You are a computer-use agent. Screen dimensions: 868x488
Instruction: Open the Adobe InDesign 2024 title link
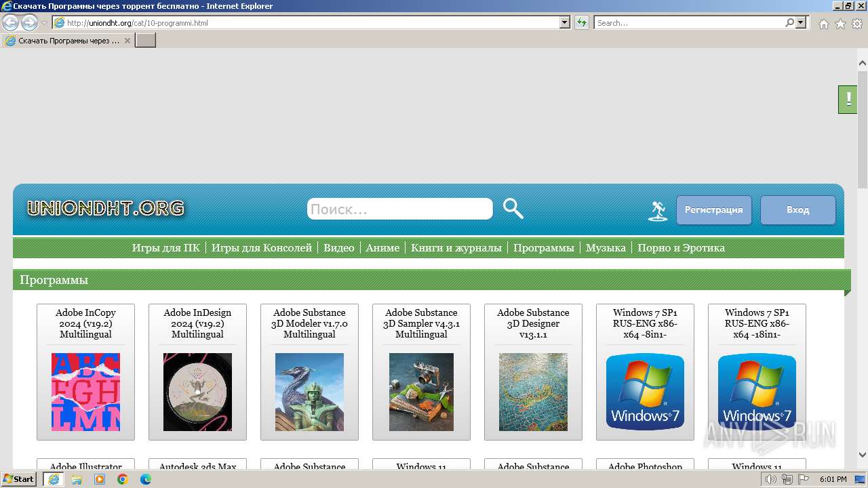[x=197, y=323]
